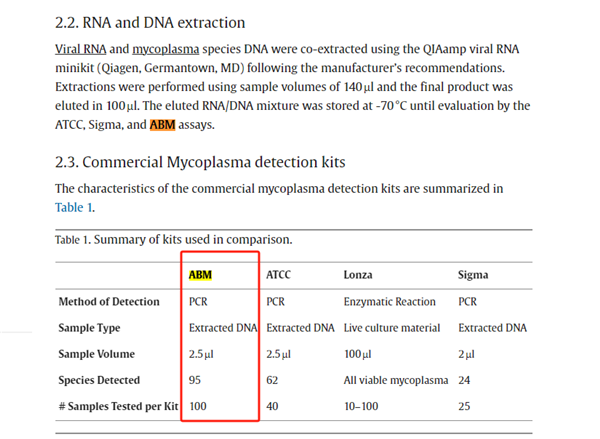Select the Method of Detection row label
Viewport: 600px width, 439px height.
pos(109,301)
